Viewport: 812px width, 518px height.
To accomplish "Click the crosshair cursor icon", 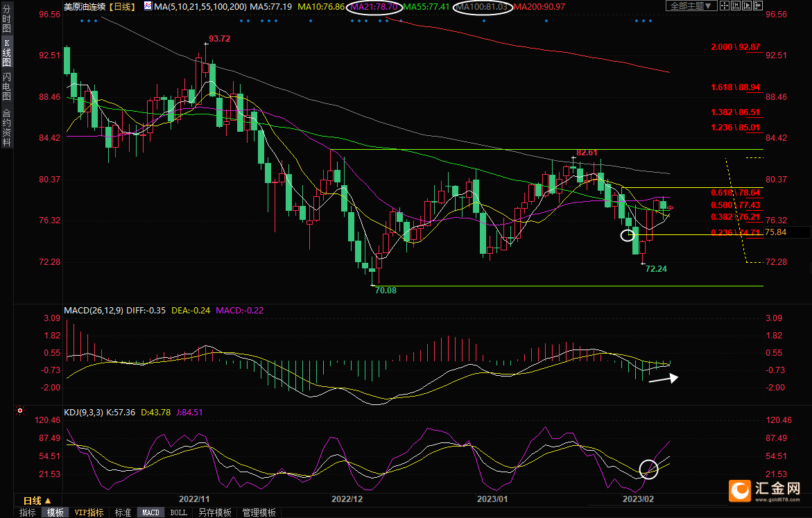I will (x=725, y=6).
